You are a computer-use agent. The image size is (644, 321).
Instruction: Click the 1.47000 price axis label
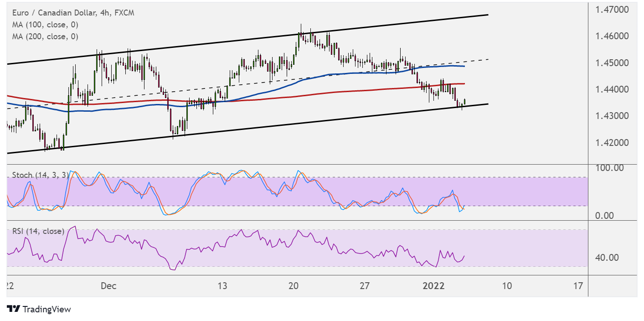[x=612, y=9]
